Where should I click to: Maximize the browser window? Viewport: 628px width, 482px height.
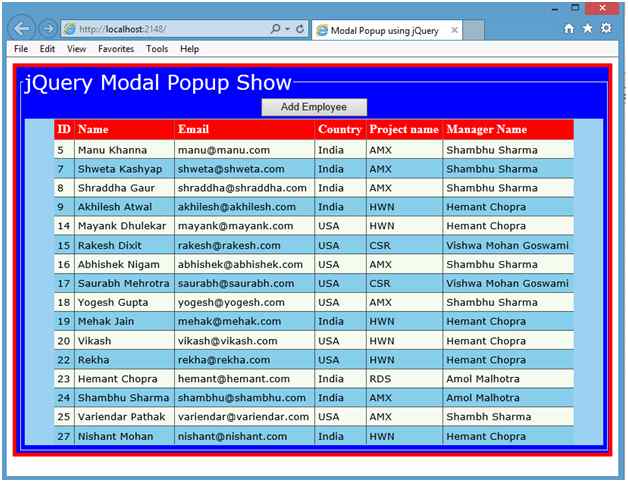pyautogui.click(x=575, y=8)
